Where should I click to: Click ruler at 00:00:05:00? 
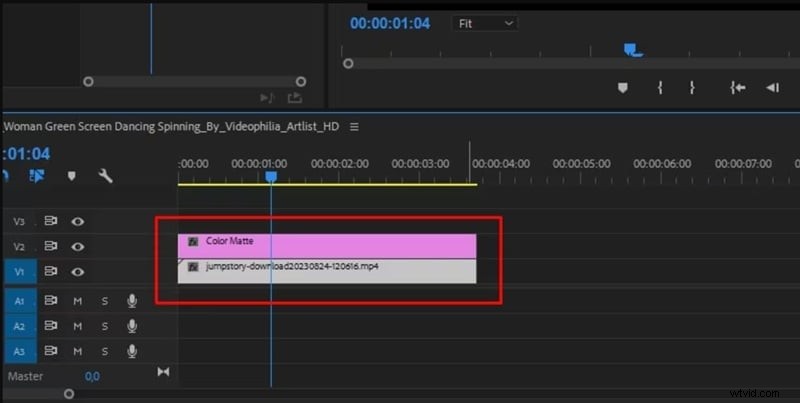582,164
